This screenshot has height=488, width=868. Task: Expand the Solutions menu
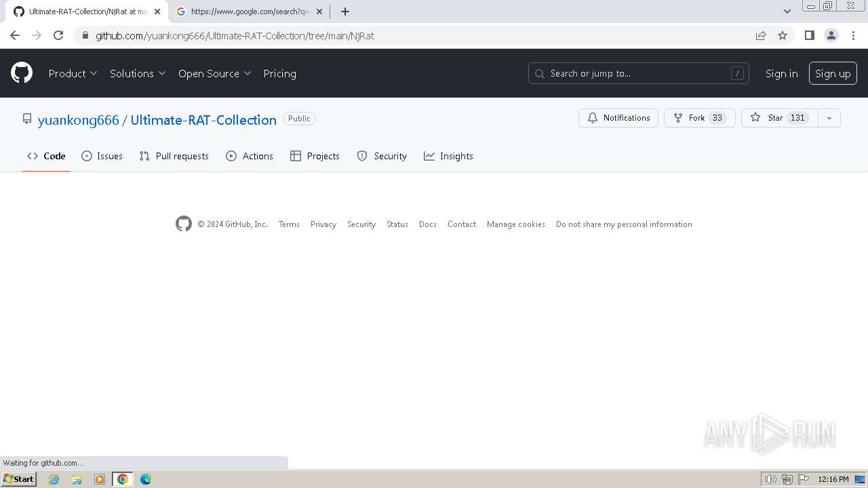coord(138,73)
